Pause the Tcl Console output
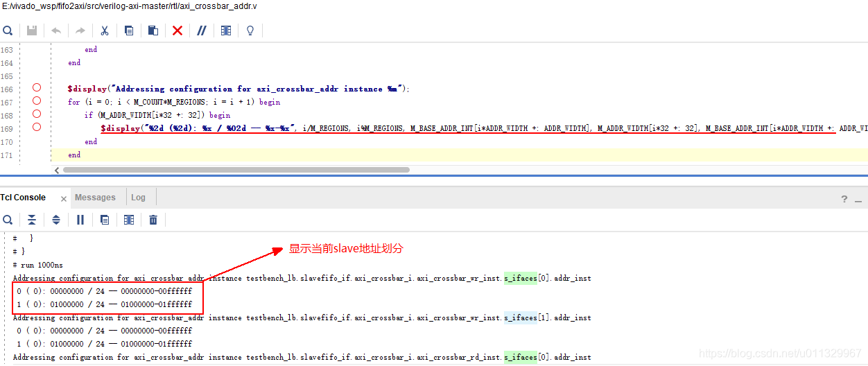 tap(80, 220)
